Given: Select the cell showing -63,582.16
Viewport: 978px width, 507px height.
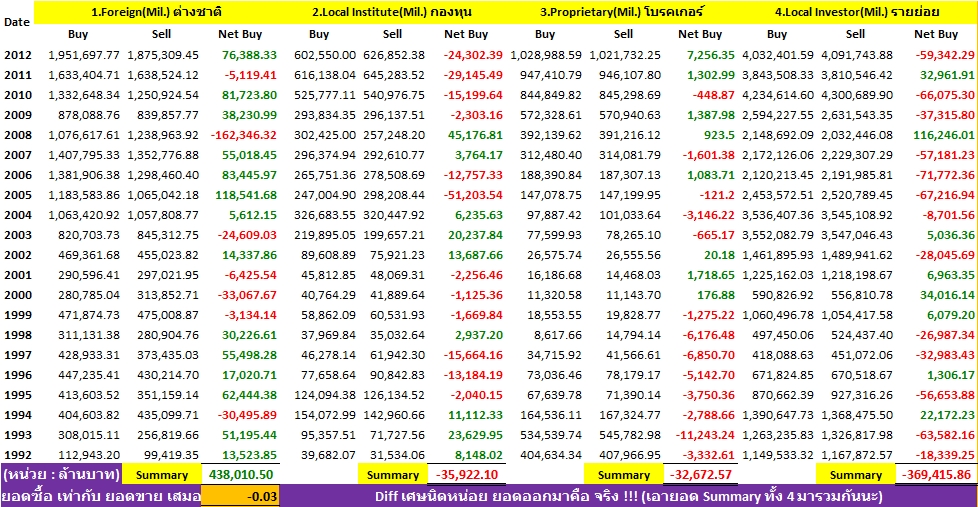Looking at the screenshot, I should (x=944, y=435).
